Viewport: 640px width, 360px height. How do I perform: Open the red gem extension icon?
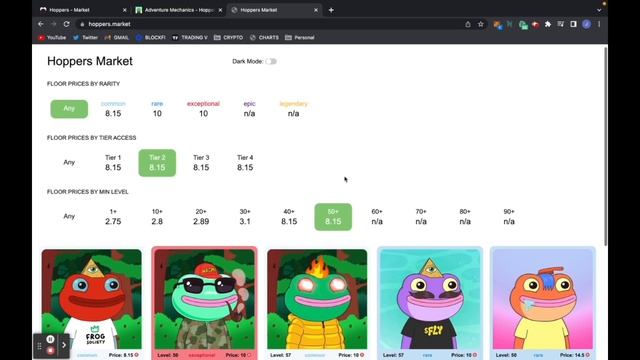click(x=536, y=24)
